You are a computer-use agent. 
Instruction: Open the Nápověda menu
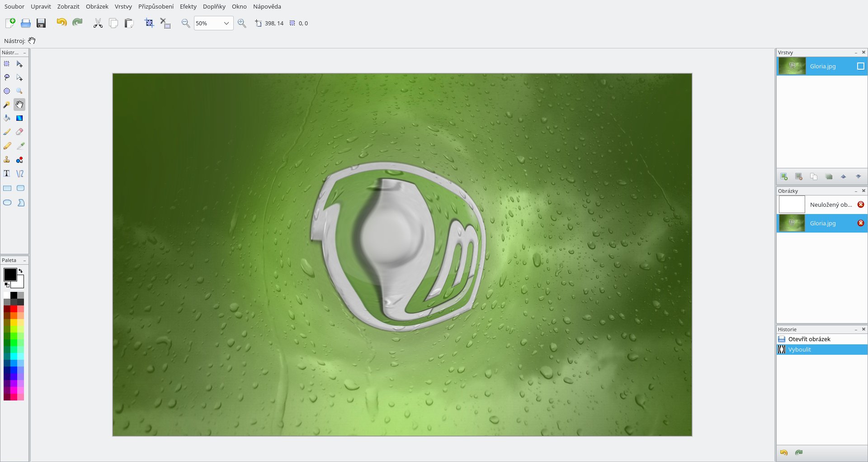point(267,6)
